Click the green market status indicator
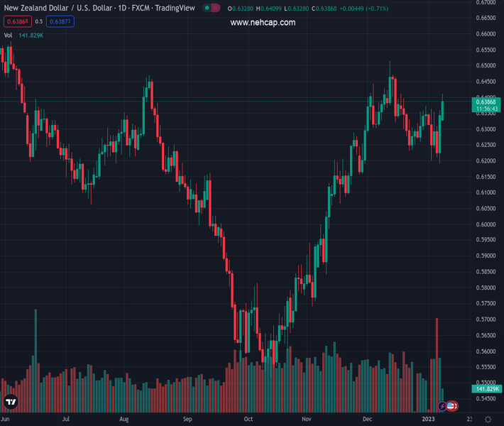 pyautogui.click(x=207, y=9)
